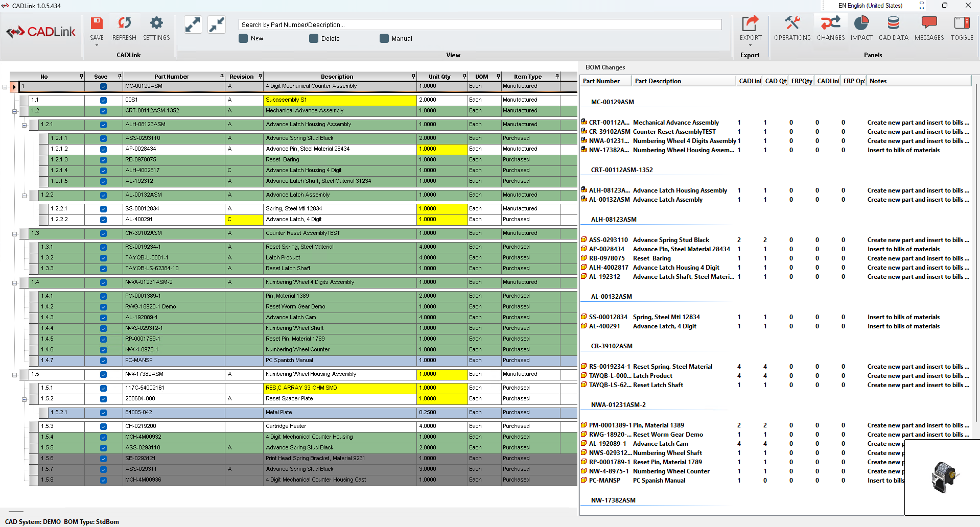The image size is (980, 527).
Task: Open the Export dropdown
Action: click(x=750, y=45)
